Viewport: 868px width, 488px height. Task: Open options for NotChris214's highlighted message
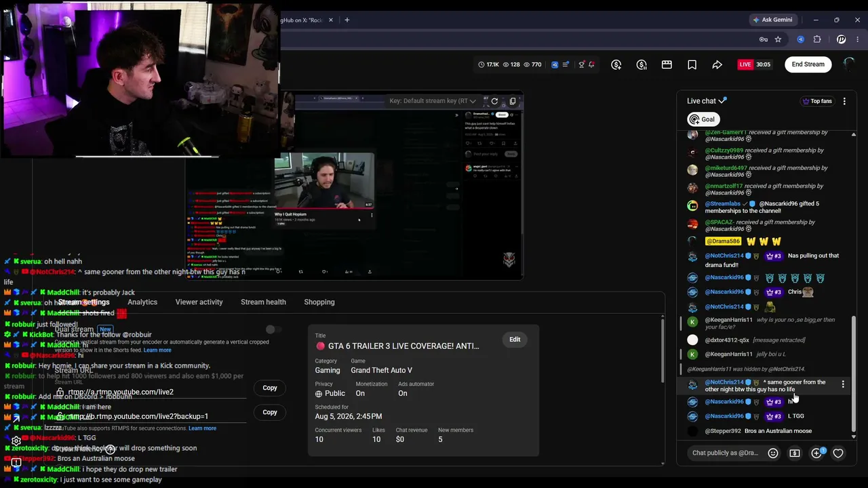point(843,384)
